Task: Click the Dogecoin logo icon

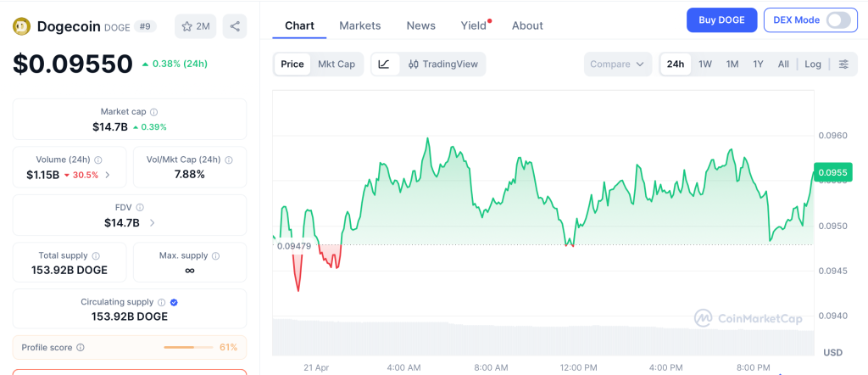Action: pos(21,26)
